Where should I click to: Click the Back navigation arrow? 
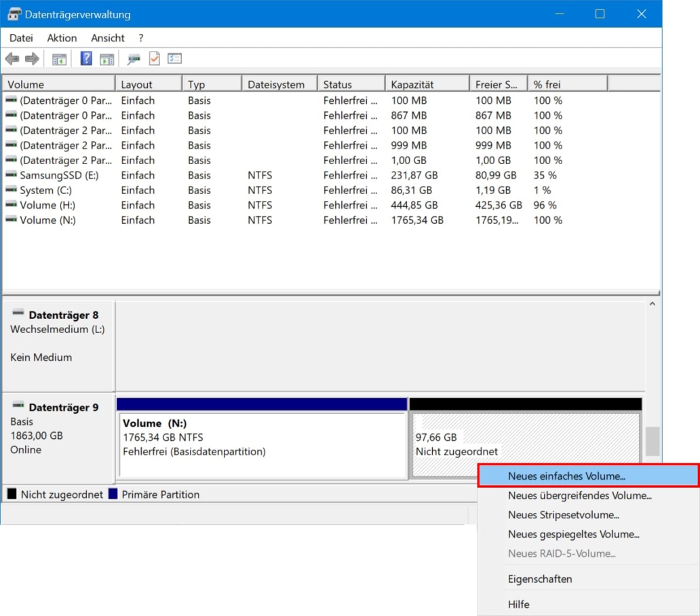point(12,58)
